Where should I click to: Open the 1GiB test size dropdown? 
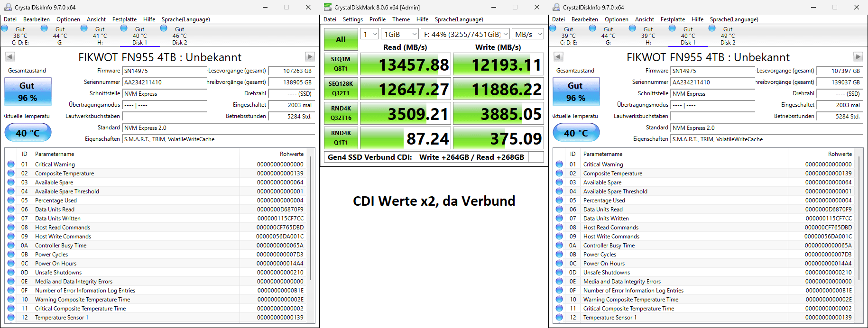pyautogui.click(x=400, y=34)
